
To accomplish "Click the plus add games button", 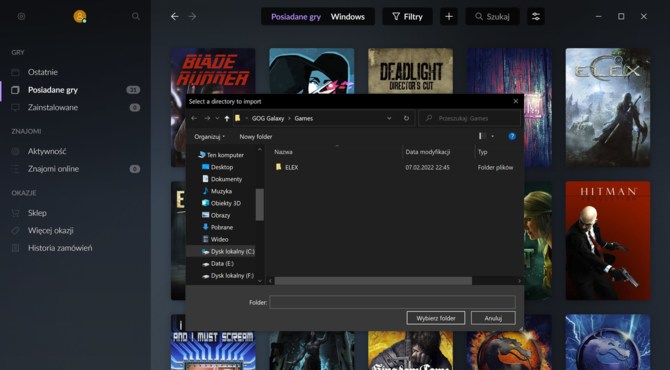I will coord(449,16).
